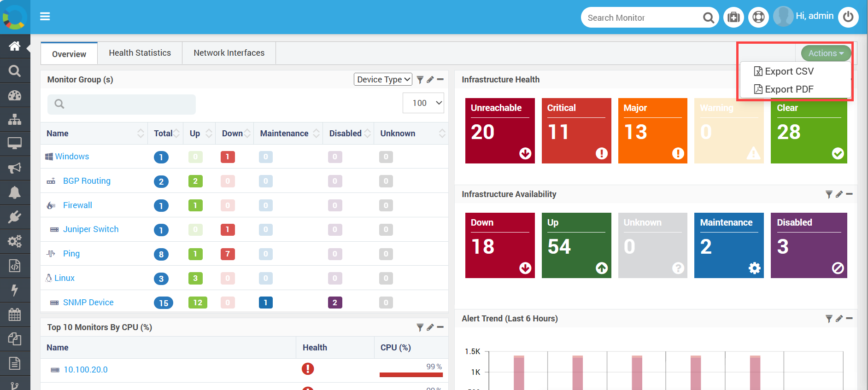Collapse the Monitor Group widget

tap(440, 80)
